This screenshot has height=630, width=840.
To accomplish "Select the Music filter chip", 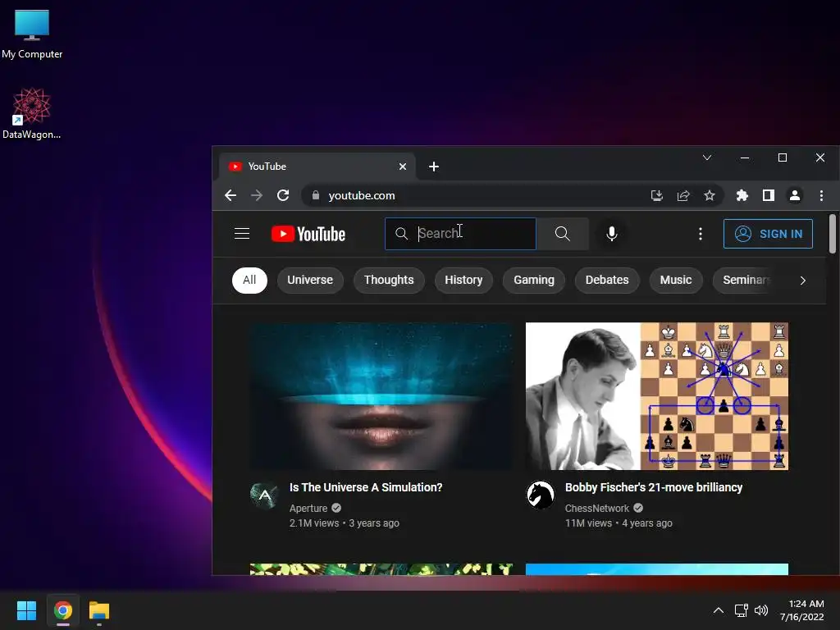I will click(676, 281).
